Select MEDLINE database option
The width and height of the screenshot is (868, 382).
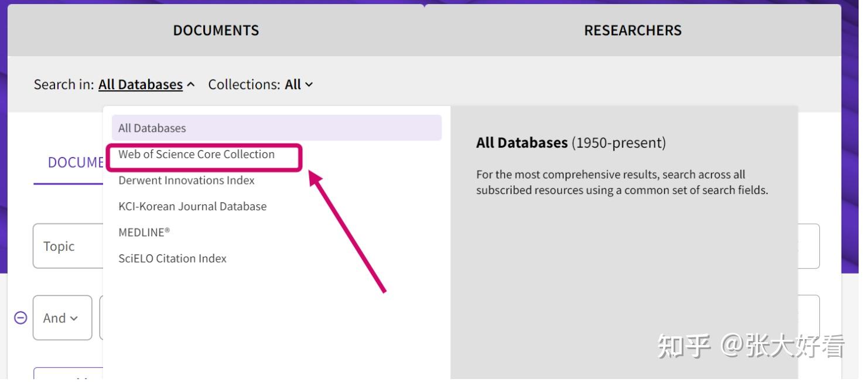click(x=144, y=232)
